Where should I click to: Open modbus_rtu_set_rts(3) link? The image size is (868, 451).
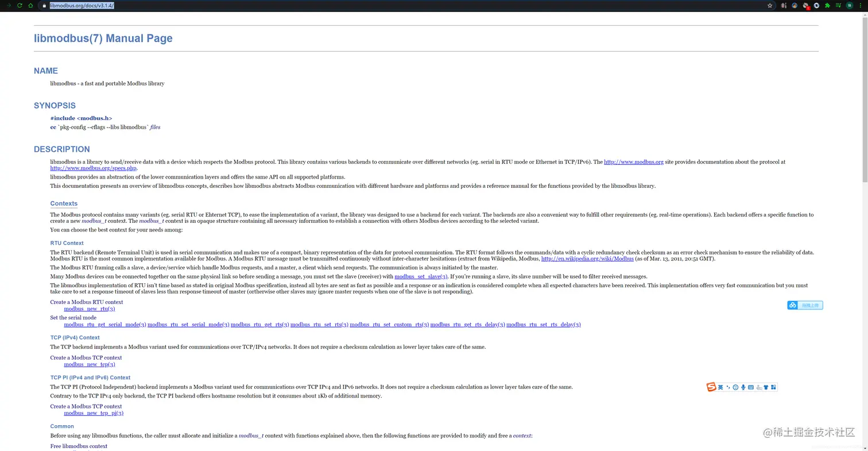coord(319,325)
